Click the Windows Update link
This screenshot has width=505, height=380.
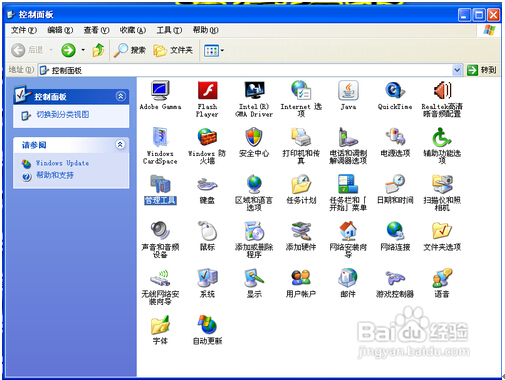pos(62,163)
